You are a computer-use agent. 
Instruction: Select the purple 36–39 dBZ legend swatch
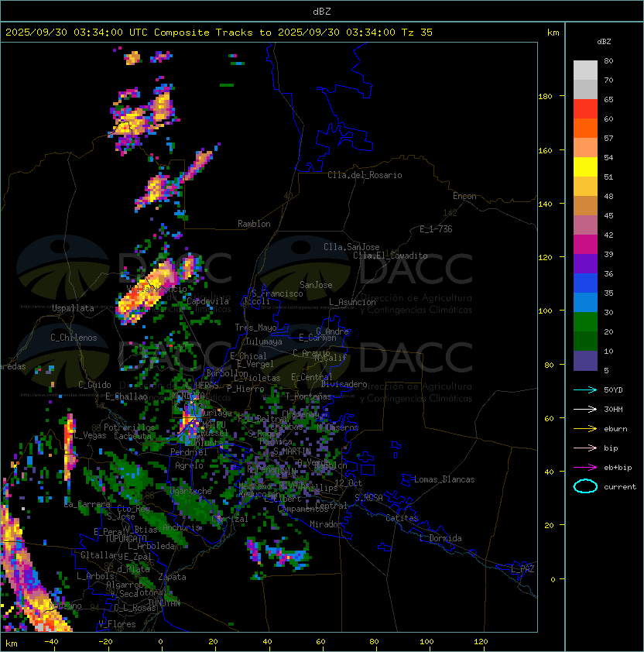tap(585, 263)
